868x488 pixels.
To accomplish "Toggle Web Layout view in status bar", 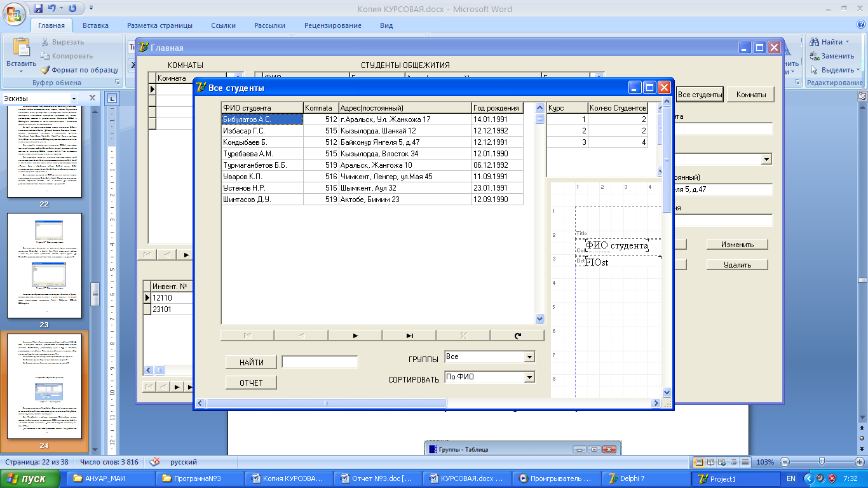I will pyautogui.click(x=722, y=462).
